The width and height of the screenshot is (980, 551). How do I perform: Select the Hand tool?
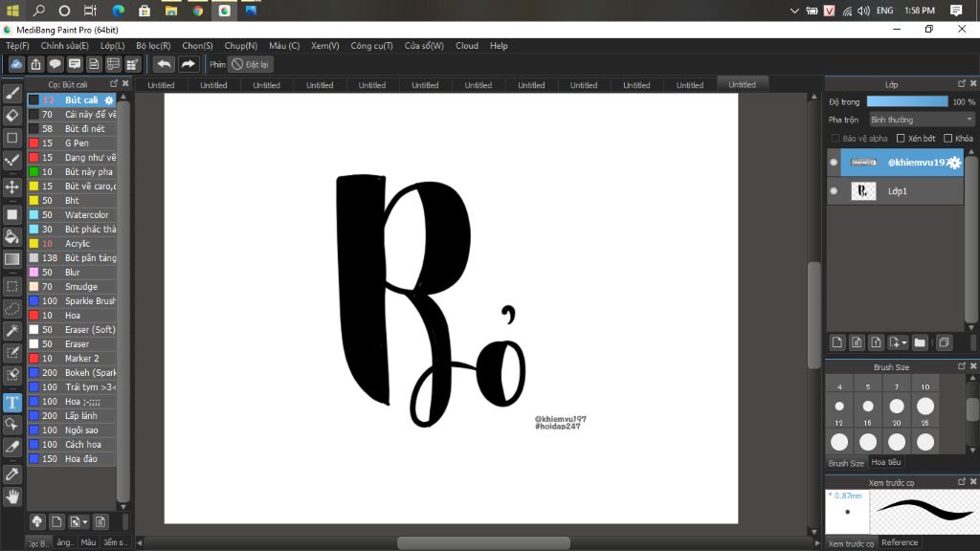point(11,496)
